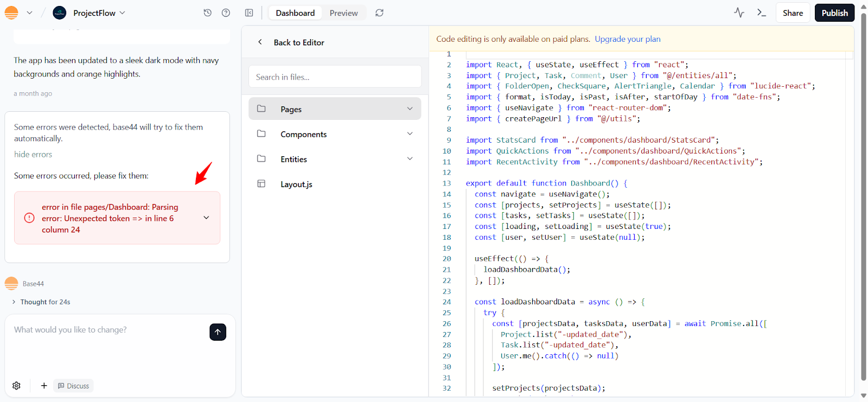
Task: Click the Base44 orange logo in the header
Action: [11, 12]
